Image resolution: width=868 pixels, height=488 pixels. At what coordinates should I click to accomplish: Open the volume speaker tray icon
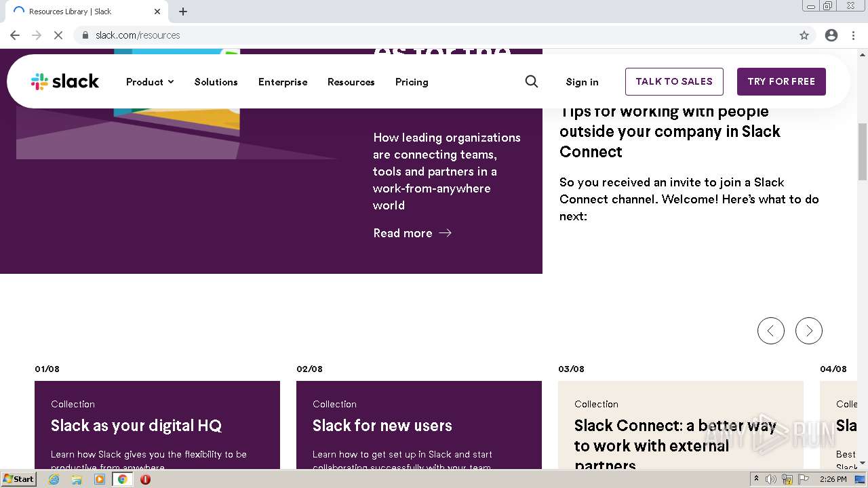pyautogui.click(x=771, y=479)
